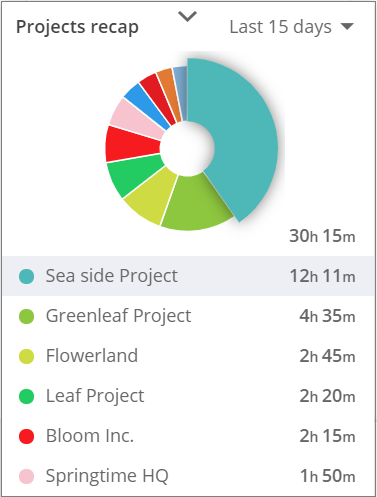Click the red Bloom Inc. color dot
377x497 pixels.
(x=26, y=436)
